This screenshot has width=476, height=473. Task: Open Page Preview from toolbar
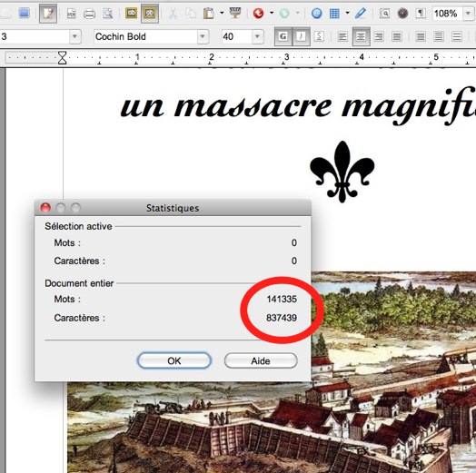pos(108,14)
